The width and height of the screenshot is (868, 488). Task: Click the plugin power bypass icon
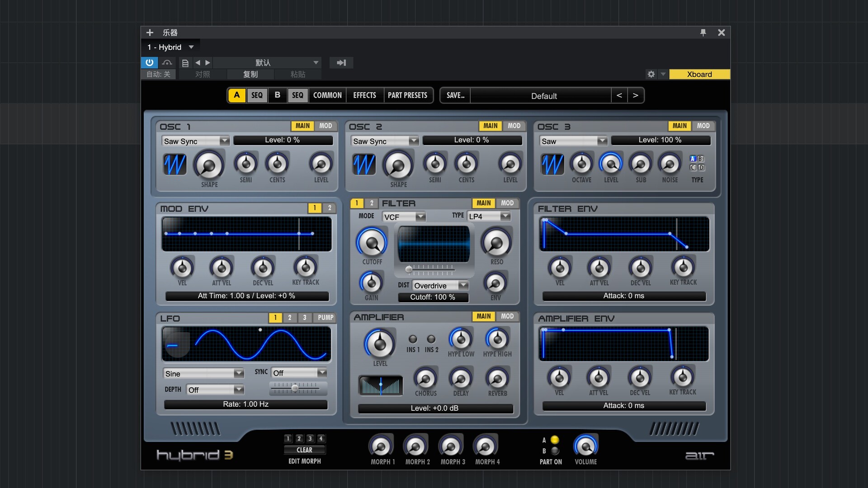coord(149,62)
